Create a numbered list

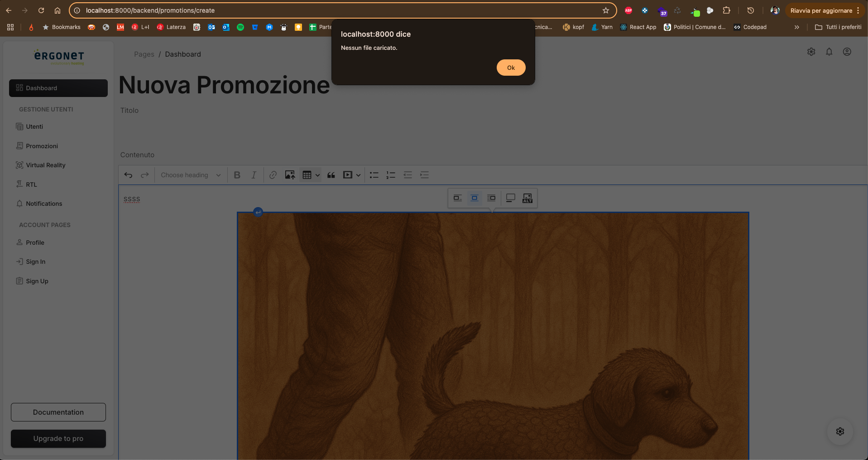click(391, 175)
